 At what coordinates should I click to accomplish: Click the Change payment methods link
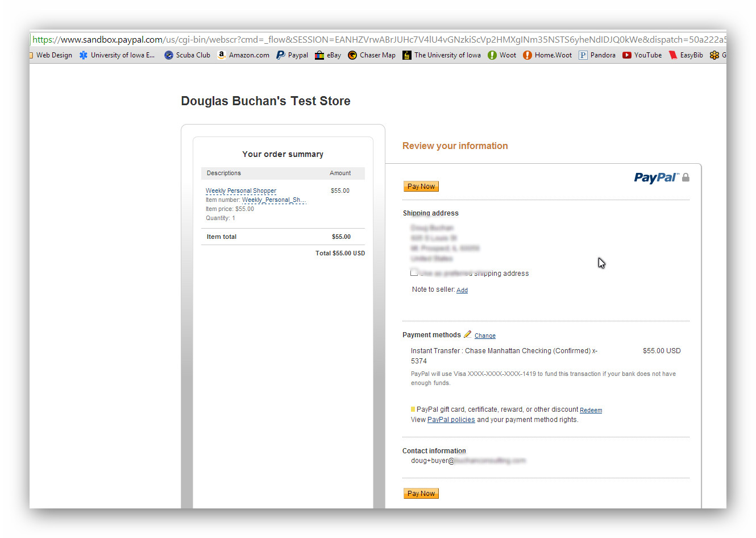[485, 336]
